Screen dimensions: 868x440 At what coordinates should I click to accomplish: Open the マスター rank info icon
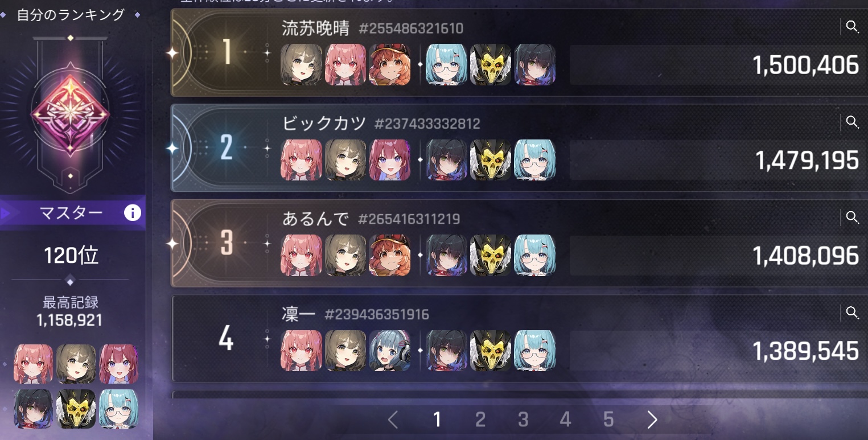click(x=132, y=213)
